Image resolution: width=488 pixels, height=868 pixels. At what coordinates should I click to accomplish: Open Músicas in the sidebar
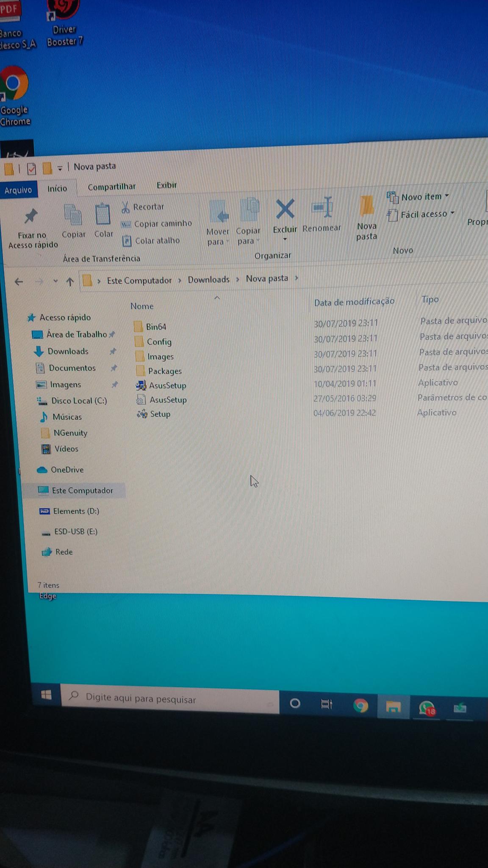coord(61,417)
